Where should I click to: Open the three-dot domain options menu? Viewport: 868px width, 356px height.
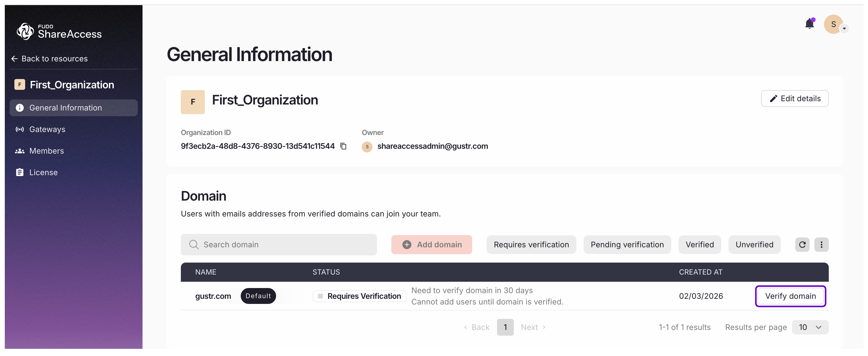pos(821,245)
